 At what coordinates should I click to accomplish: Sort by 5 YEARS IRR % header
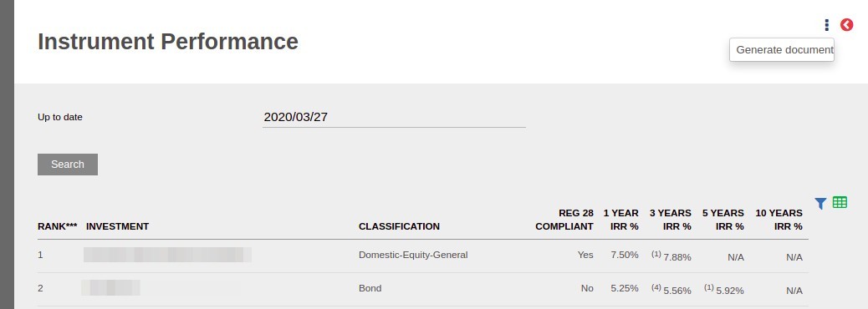pyautogui.click(x=723, y=220)
